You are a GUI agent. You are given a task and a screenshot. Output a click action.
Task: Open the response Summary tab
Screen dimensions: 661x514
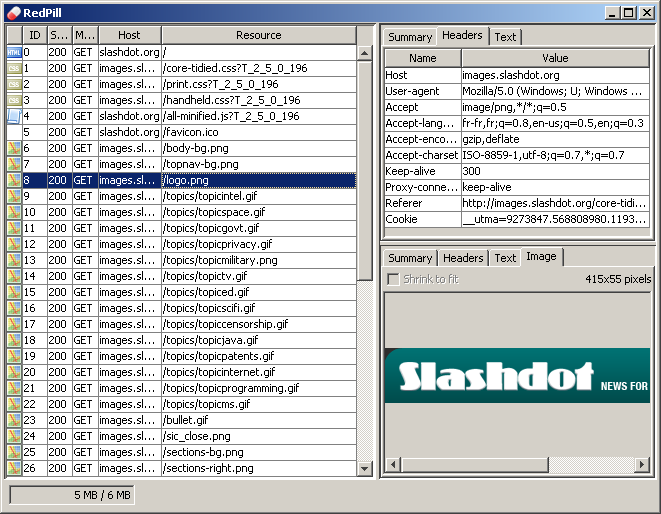tap(410, 258)
